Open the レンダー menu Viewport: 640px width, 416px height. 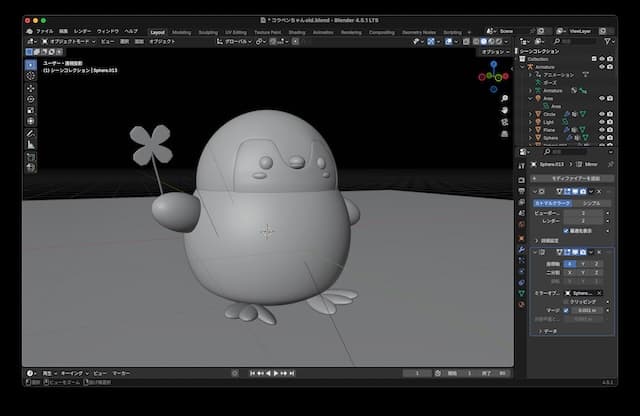(x=82, y=31)
